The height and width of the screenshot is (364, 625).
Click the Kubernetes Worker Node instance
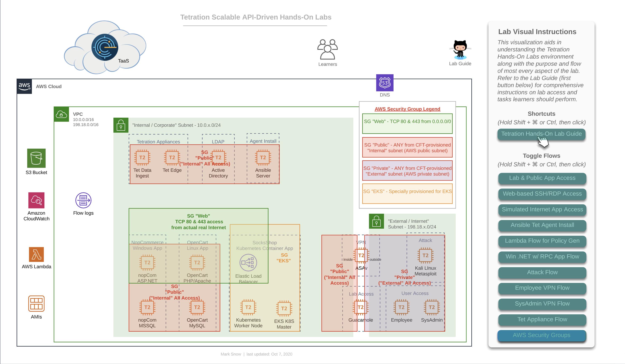[248, 307]
